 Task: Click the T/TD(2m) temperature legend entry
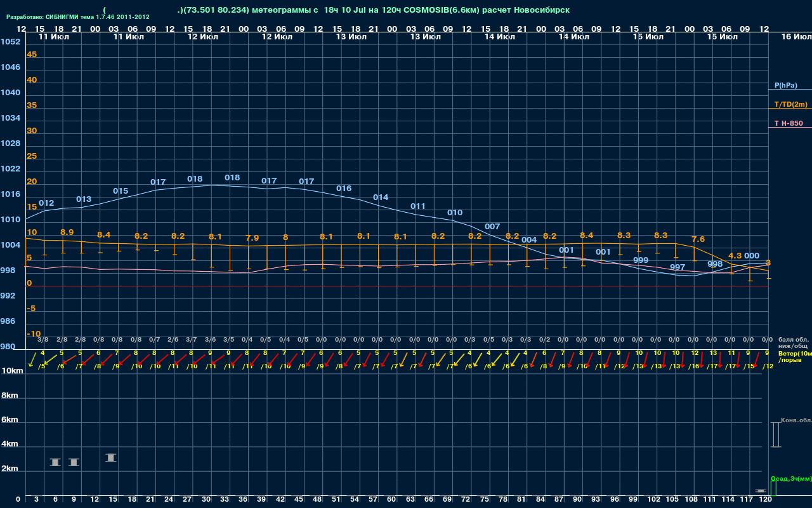pos(790,104)
